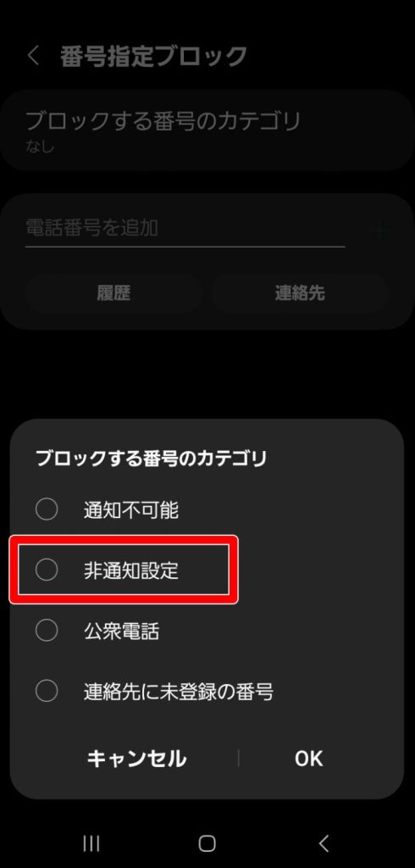Confirm the dialog with OK
The width and height of the screenshot is (415, 868).
coord(309,759)
